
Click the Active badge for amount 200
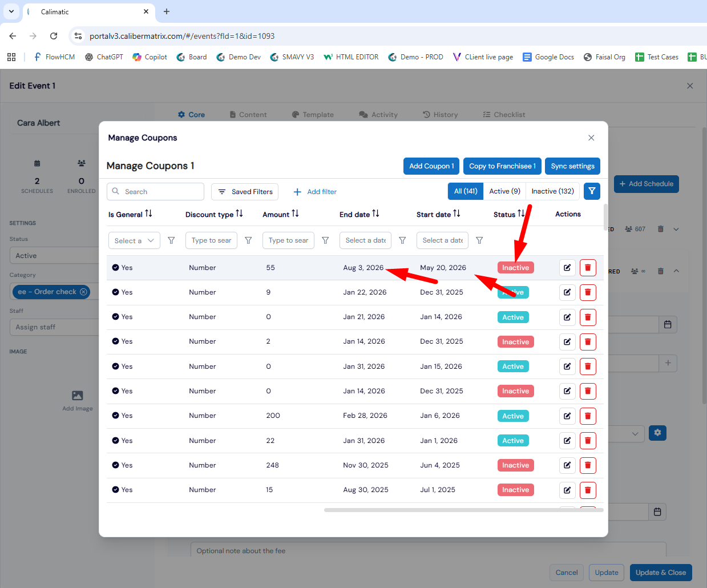(513, 416)
